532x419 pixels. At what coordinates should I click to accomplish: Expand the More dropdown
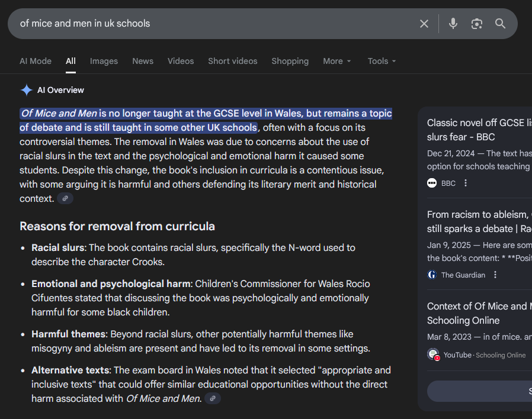(337, 61)
